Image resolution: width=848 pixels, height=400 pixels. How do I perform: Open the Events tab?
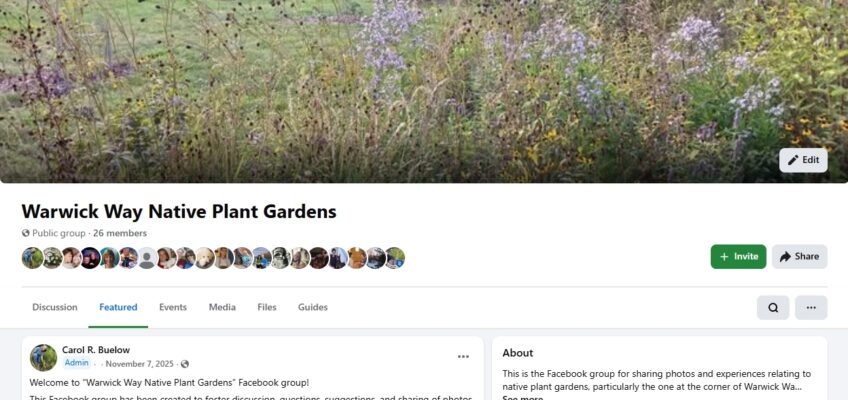tap(173, 308)
